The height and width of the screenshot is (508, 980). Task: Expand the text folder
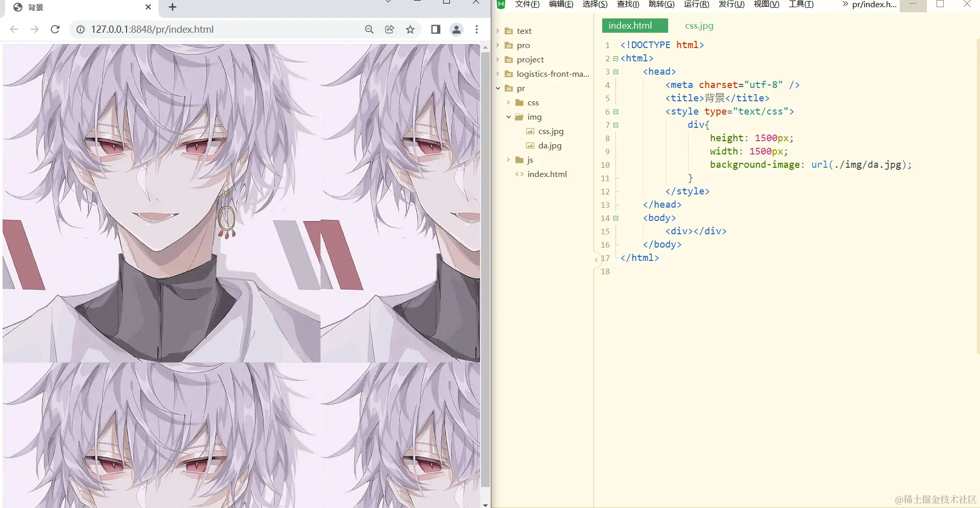[497, 31]
